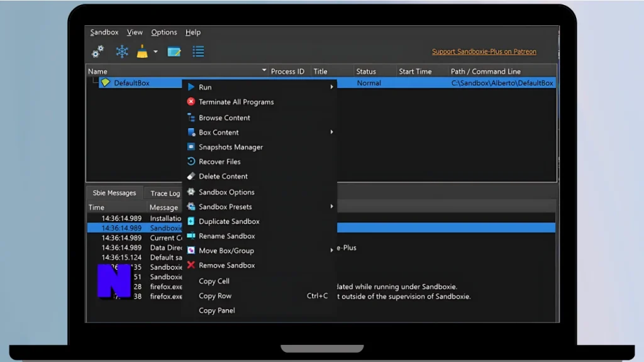Click the DefaultBox yellow sandbox icon
This screenshot has width=644, height=362.
(106, 82)
